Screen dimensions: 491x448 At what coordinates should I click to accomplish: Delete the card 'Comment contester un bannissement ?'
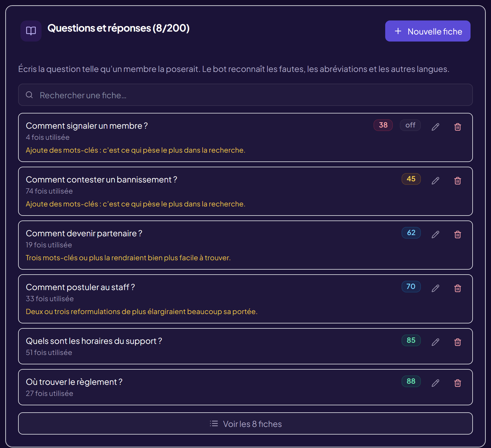point(458,180)
